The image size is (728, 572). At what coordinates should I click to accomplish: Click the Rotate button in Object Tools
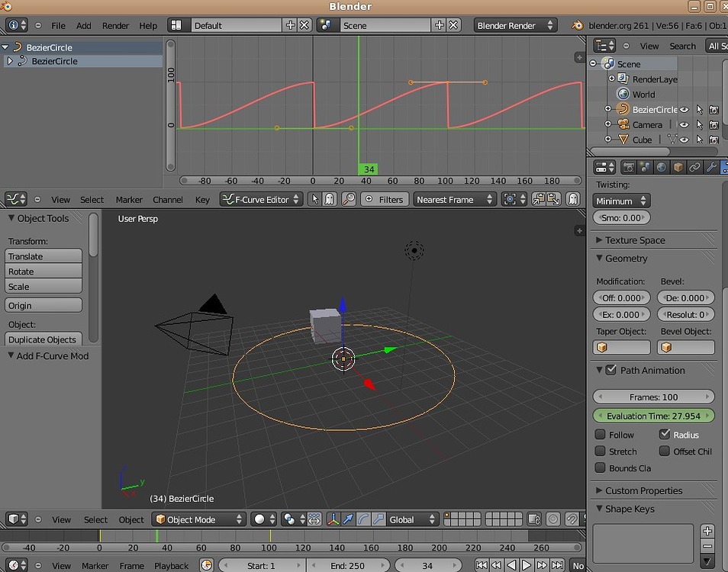point(43,272)
